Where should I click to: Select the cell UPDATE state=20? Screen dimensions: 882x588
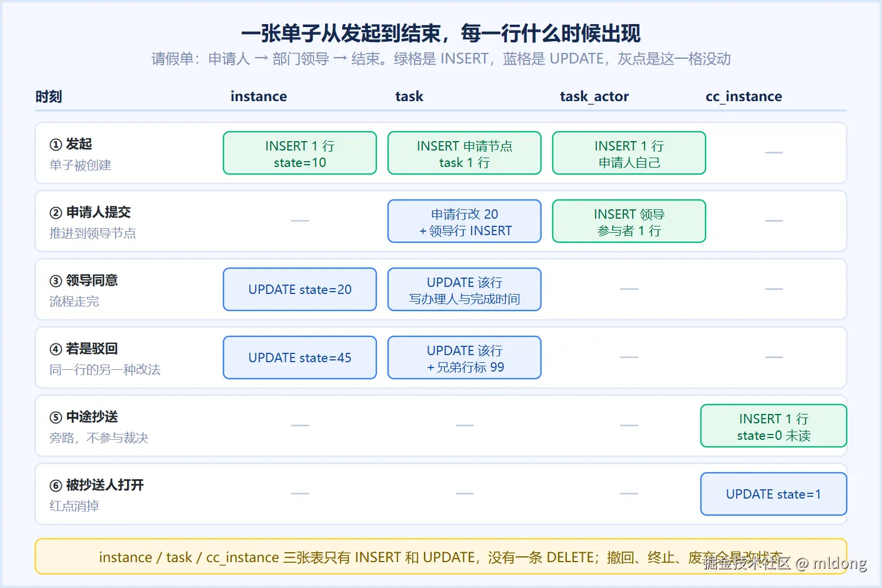(x=300, y=289)
